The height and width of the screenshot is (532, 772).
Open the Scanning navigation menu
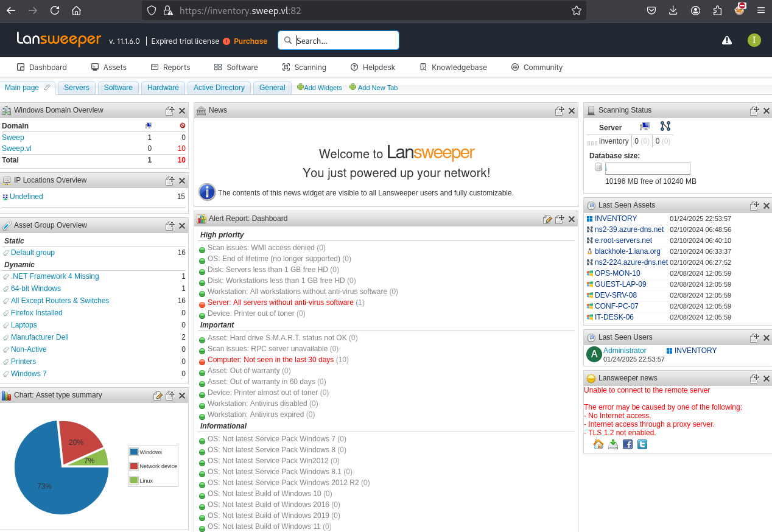(x=304, y=68)
